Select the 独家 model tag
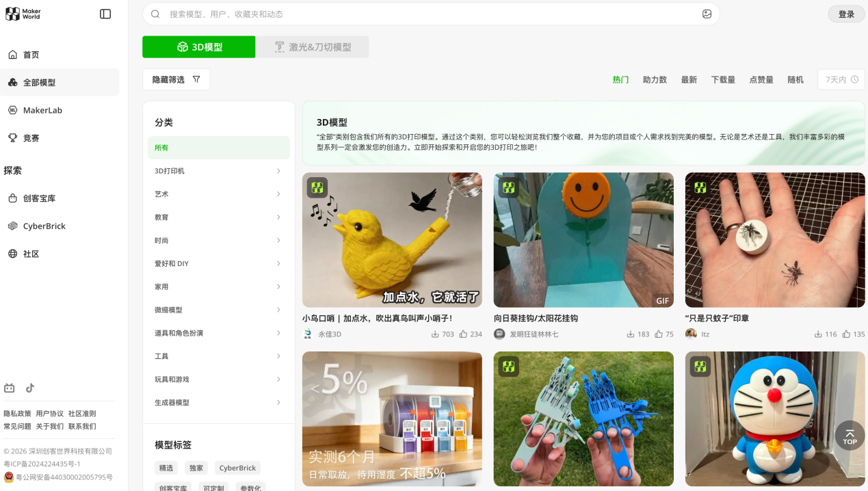The image size is (868, 491). click(x=196, y=468)
